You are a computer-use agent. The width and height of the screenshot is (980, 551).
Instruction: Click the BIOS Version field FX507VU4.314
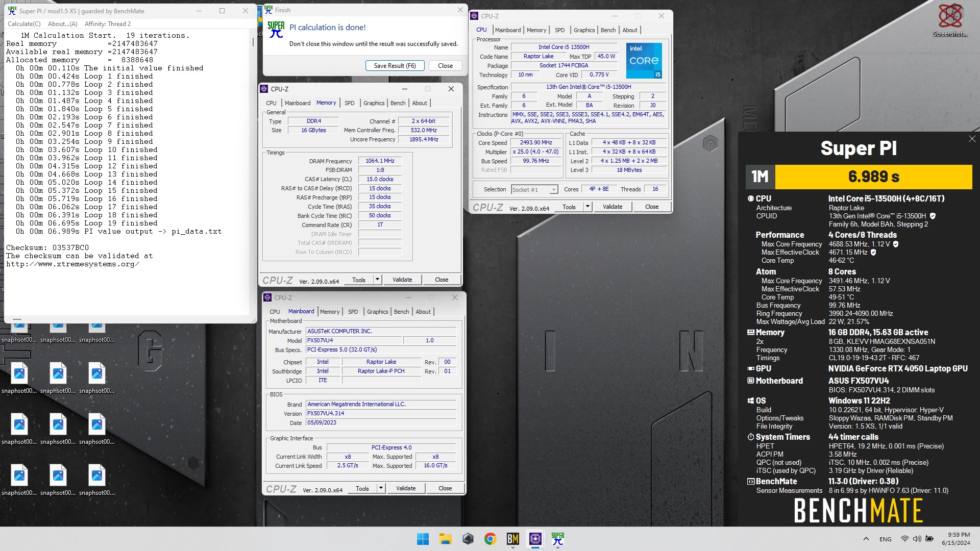pyautogui.click(x=381, y=413)
